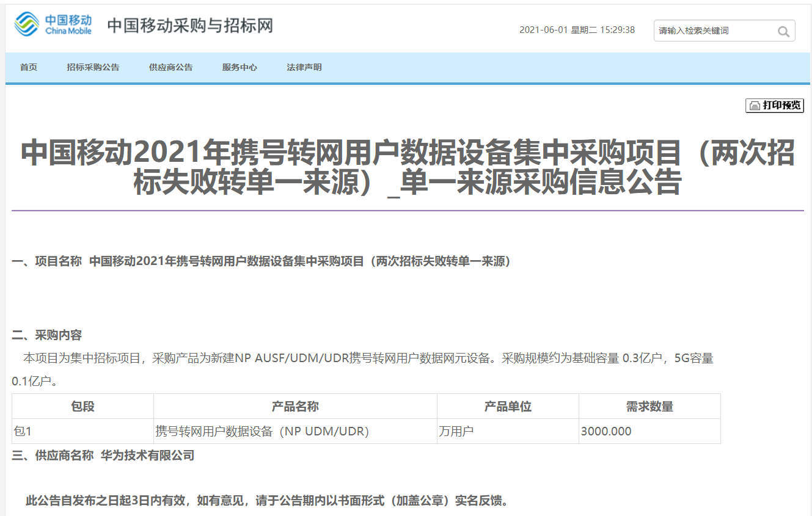Click the notice line 此公告自发布之日起3日内有效
Screen dimensions: 812x516
click(267, 501)
